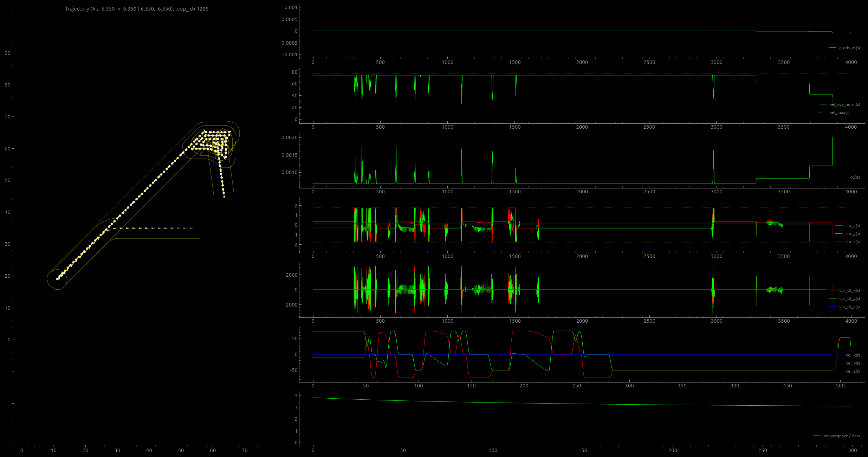Click the cur_dt_z(s) legend label
The image size is (868, 457).
pyautogui.click(x=849, y=307)
